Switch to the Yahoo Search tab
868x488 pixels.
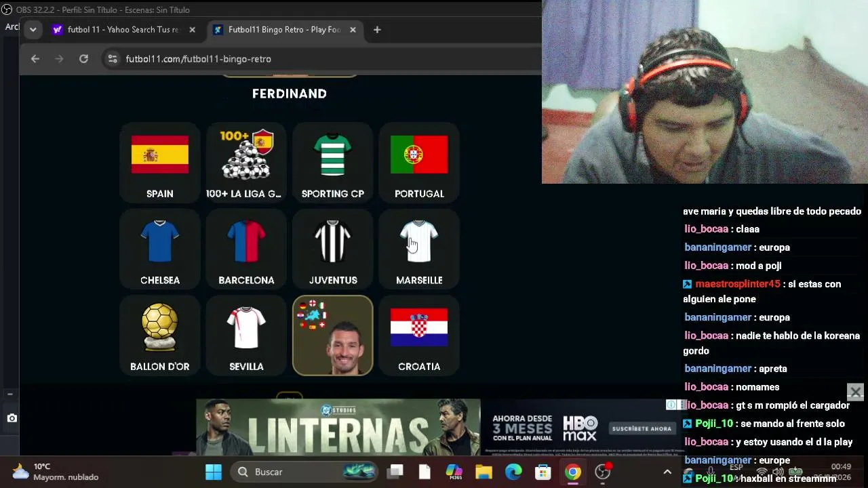pyautogui.click(x=124, y=30)
